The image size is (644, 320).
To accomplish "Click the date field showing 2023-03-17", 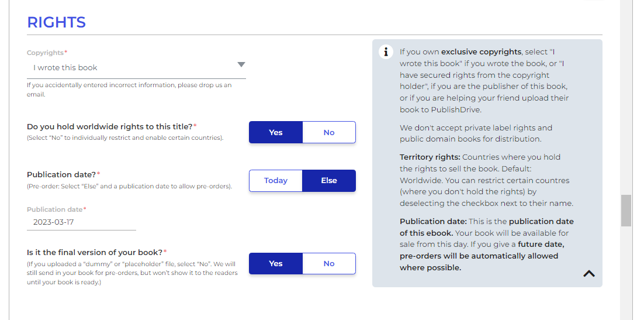I will (81, 222).
